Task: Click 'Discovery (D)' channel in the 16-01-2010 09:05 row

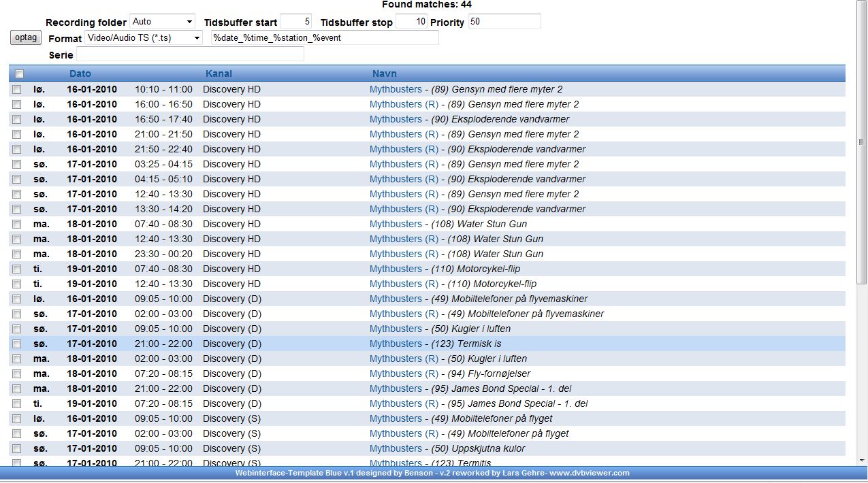Action: (232, 299)
